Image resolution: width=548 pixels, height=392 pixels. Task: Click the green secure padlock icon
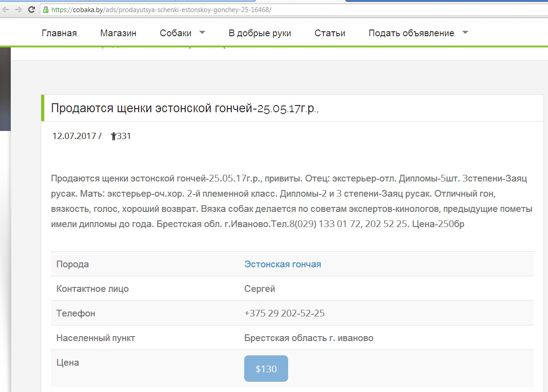(45, 9)
